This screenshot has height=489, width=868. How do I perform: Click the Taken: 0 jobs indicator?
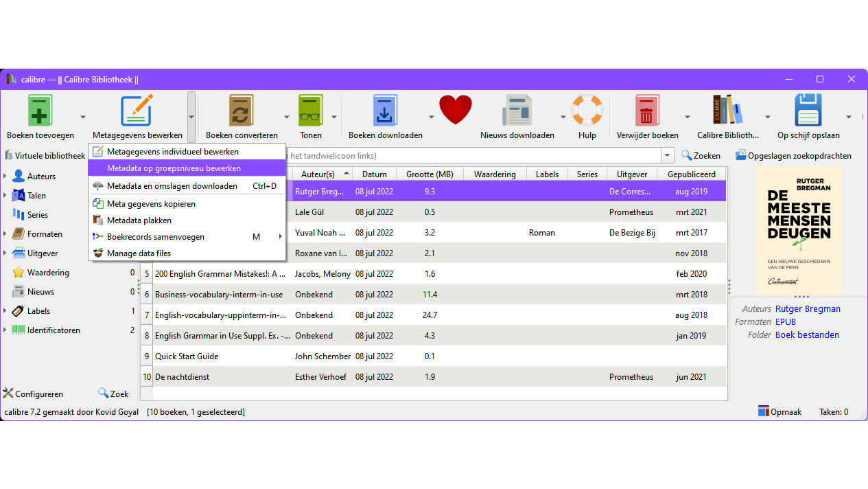(x=834, y=412)
